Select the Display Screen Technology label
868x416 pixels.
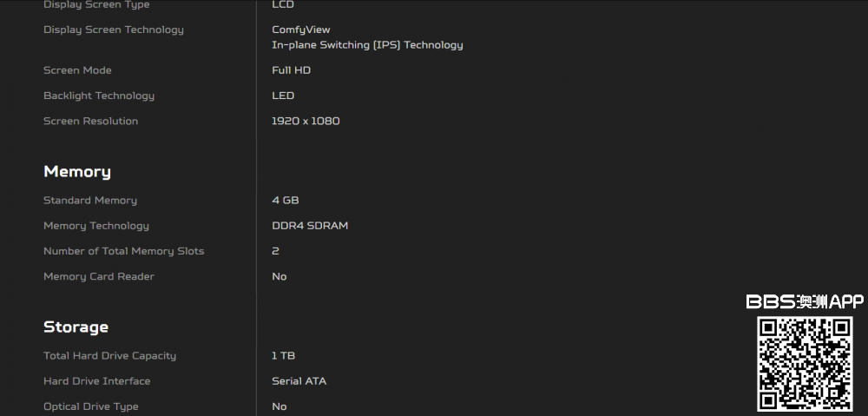point(114,30)
